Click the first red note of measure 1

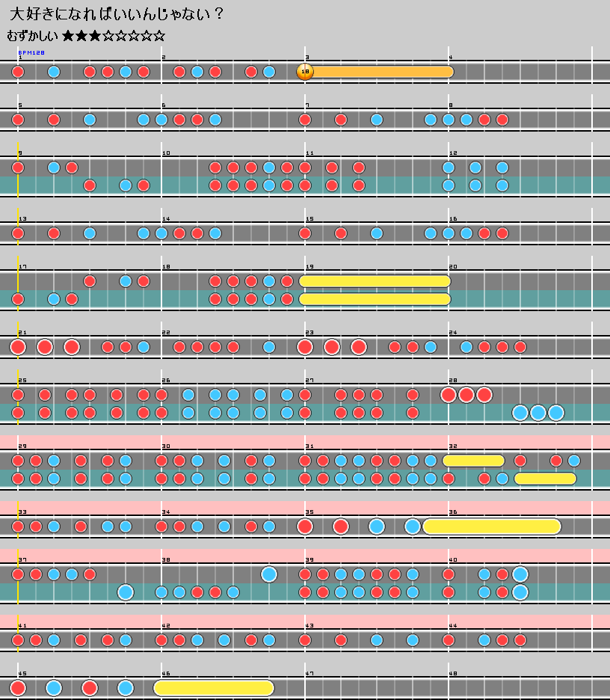(18, 72)
